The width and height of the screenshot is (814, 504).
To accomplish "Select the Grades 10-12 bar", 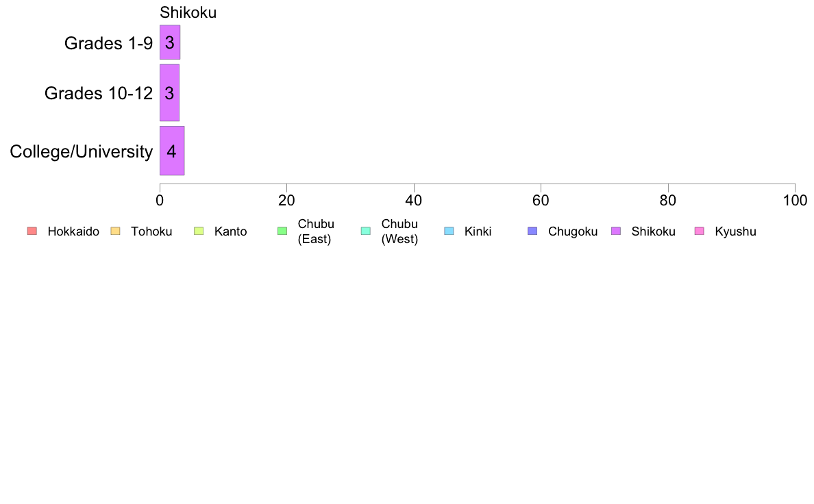I will tap(169, 93).
